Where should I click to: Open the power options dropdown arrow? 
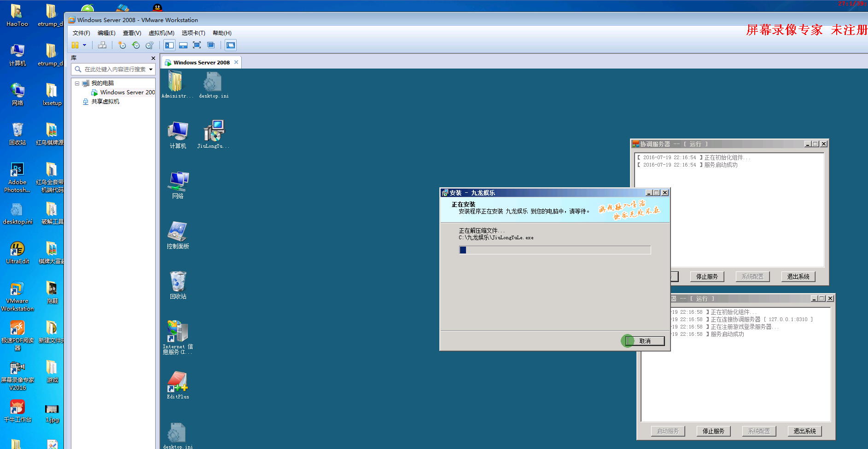coord(84,45)
